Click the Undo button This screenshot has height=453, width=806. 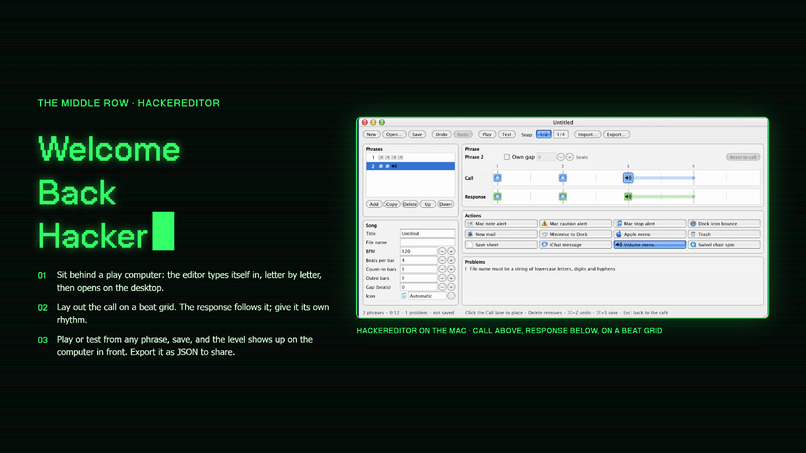pos(441,134)
